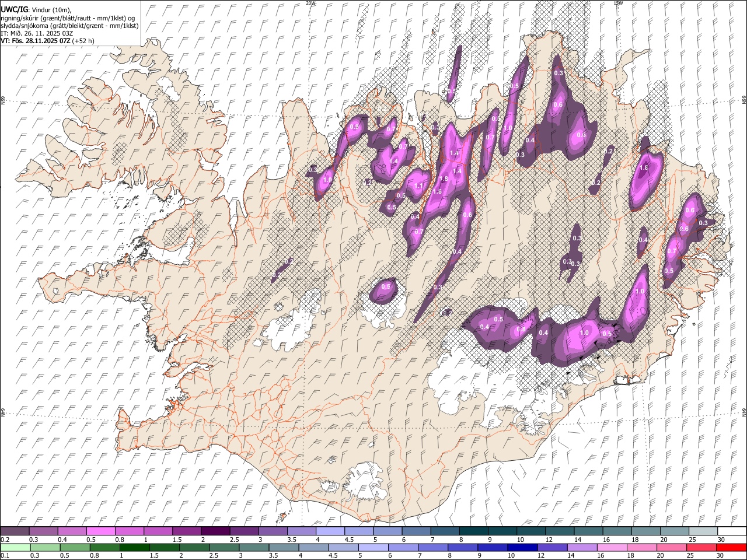Screen dimensions: 747x560
Task: Select the upper legend swatch labeled 0.8
Action: click(x=129, y=531)
